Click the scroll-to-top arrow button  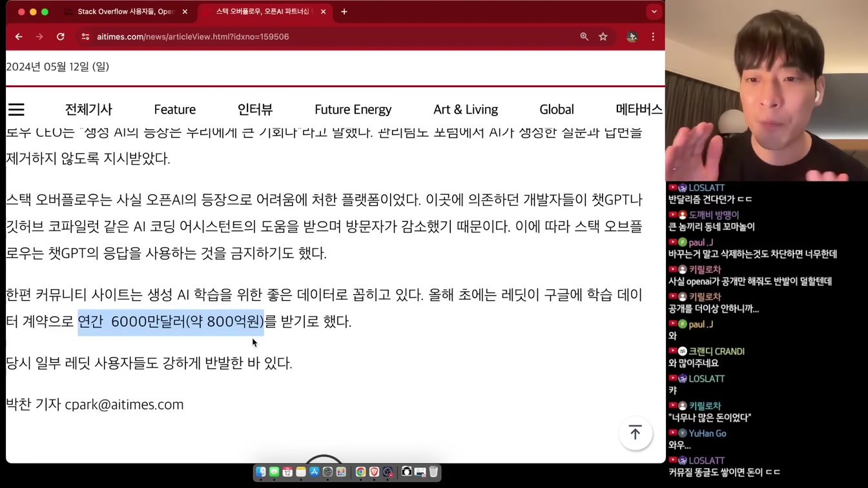tap(635, 433)
